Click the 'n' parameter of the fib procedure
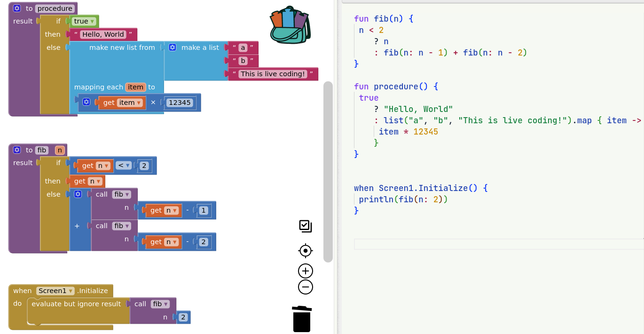 60,150
